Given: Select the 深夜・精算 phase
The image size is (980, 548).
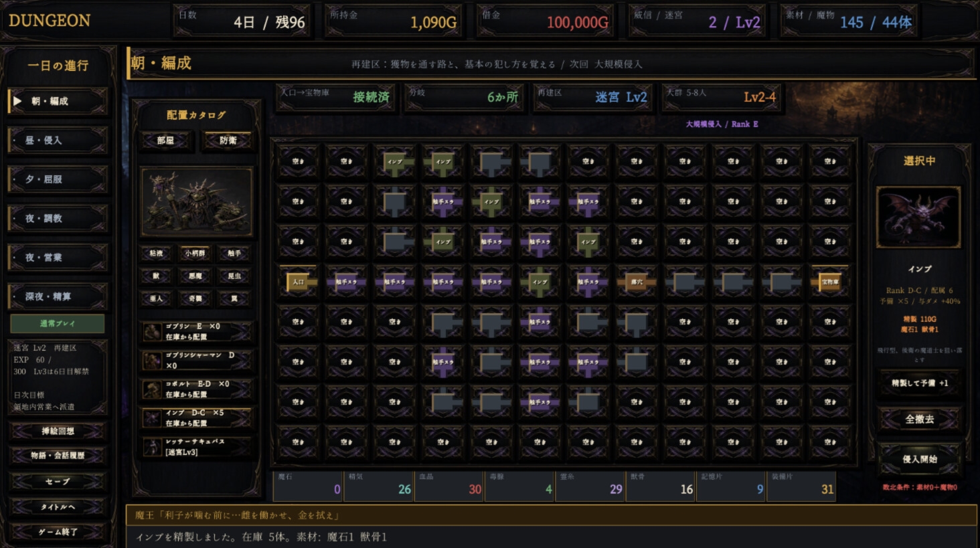Looking at the screenshot, I should pos(58,296).
